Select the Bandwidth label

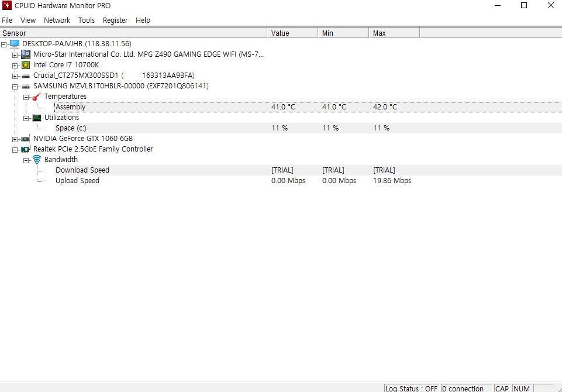tap(61, 160)
